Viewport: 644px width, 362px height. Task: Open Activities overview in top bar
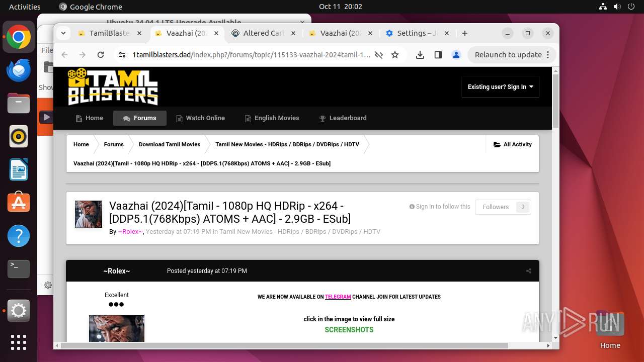coord(25,7)
